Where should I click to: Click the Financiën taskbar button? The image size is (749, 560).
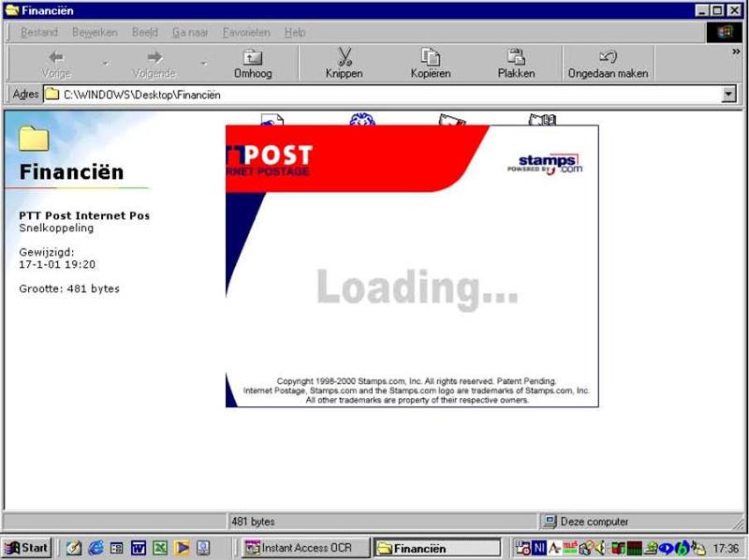437,548
